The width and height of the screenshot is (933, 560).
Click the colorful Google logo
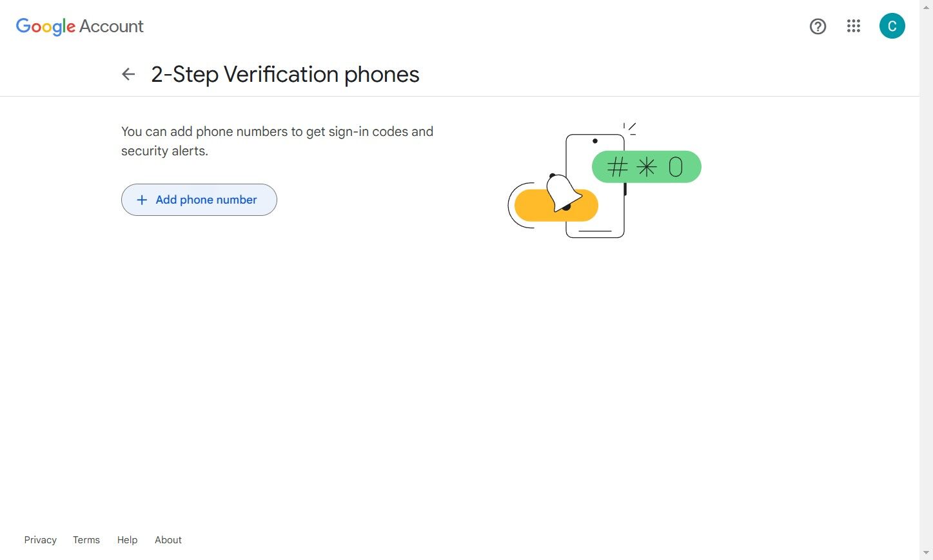click(46, 26)
